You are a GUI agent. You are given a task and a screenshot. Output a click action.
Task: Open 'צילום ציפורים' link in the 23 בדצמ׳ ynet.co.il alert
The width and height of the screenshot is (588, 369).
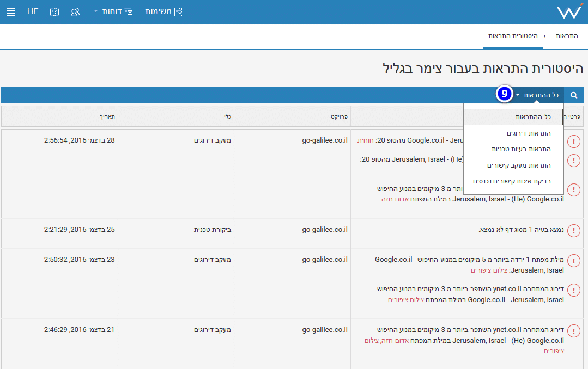pyautogui.click(x=406, y=300)
